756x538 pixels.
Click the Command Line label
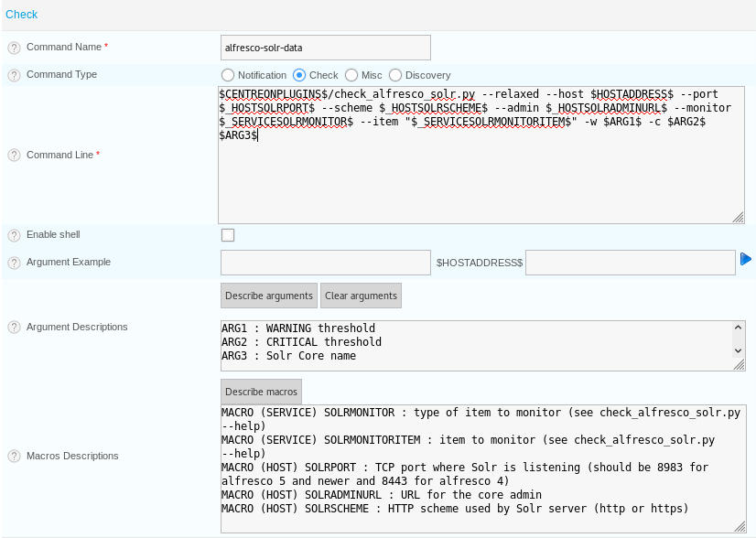[59, 155]
